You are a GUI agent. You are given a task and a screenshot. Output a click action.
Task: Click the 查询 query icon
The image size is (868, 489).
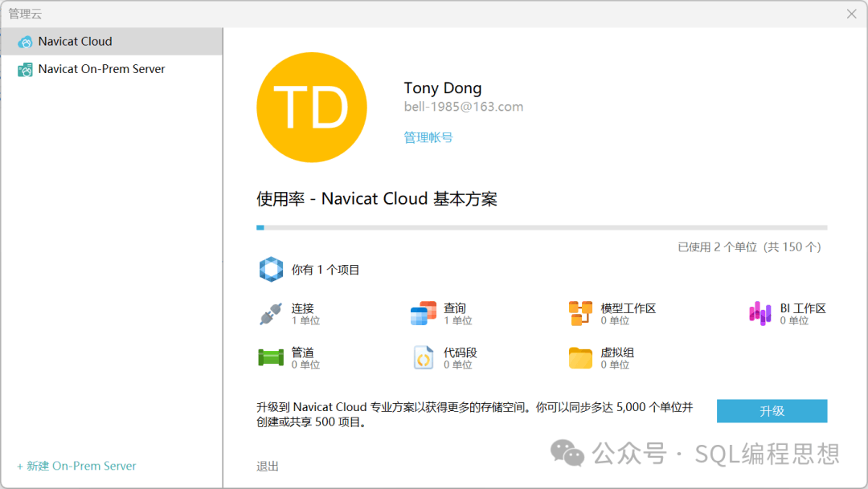point(424,314)
